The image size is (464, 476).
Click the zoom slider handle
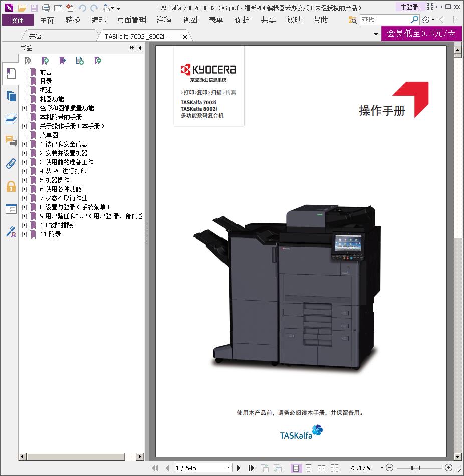coord(412,468)
